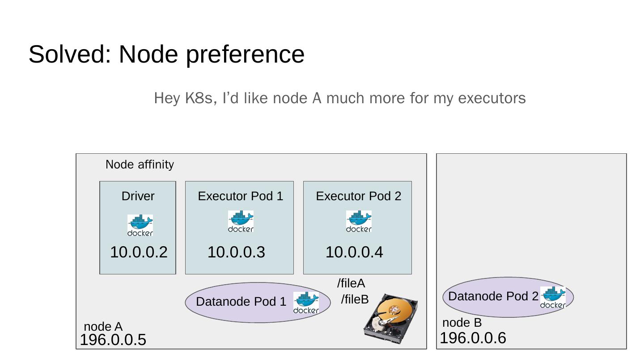The width and height of the screenshot is (644, 362).
Task: Click the subtitle about K8s executors
Action: 340,98
